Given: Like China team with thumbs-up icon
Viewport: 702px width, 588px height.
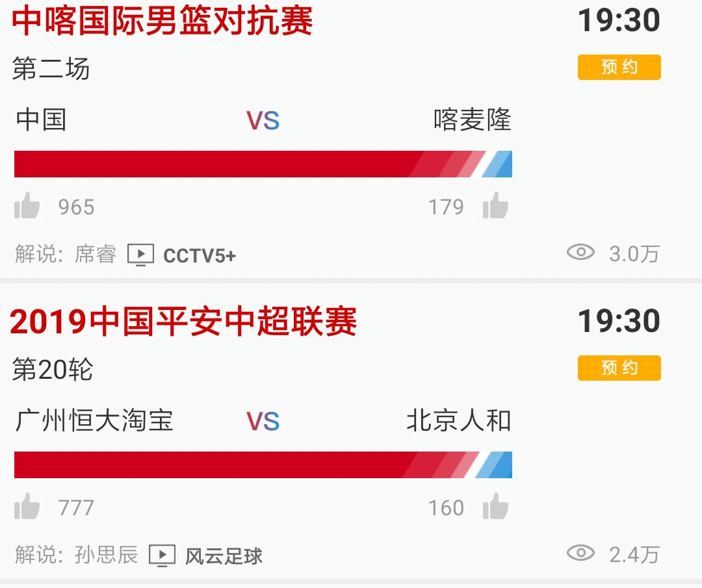Looking at the screenshot, I should (x=27, y=207).
